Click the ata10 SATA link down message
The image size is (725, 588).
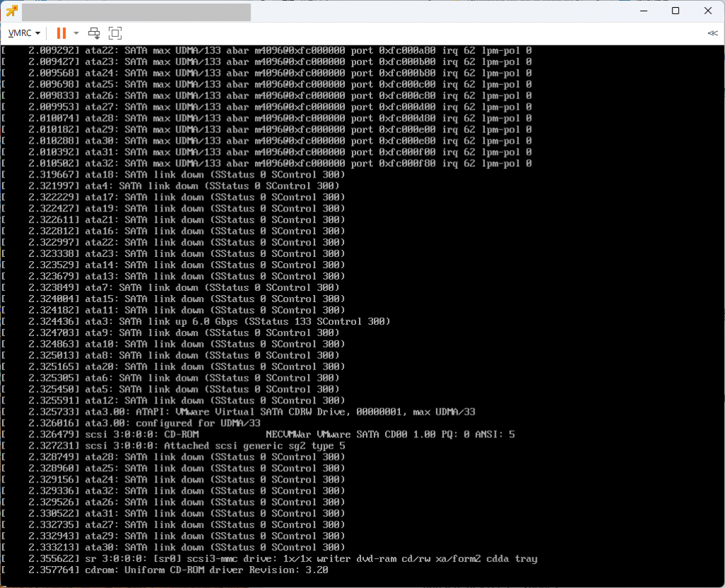[x=173, y=344]
